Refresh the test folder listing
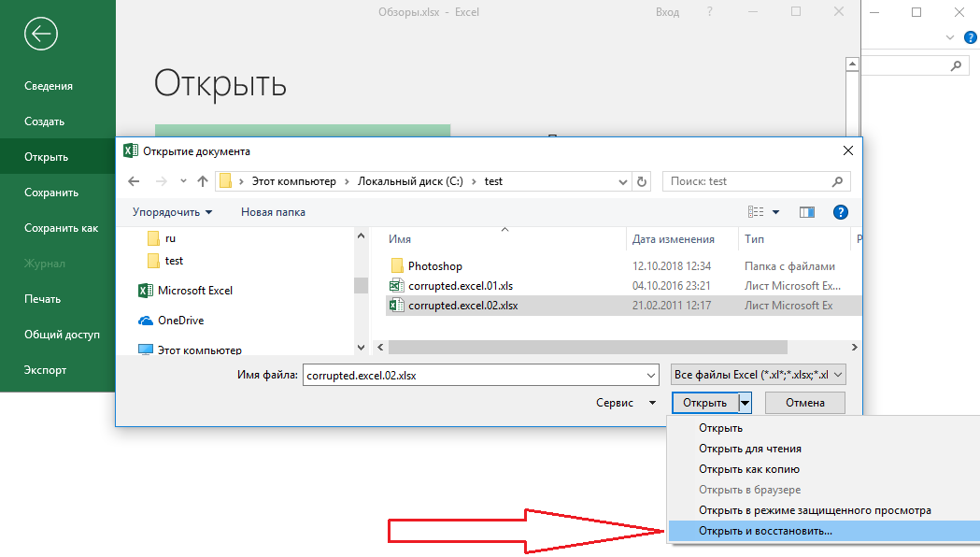Screen dimensions: 980x557 click(x=641, y=181)
